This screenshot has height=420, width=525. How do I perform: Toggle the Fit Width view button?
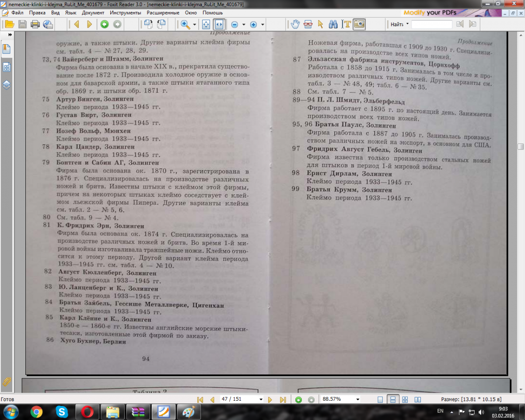[219, 24]
